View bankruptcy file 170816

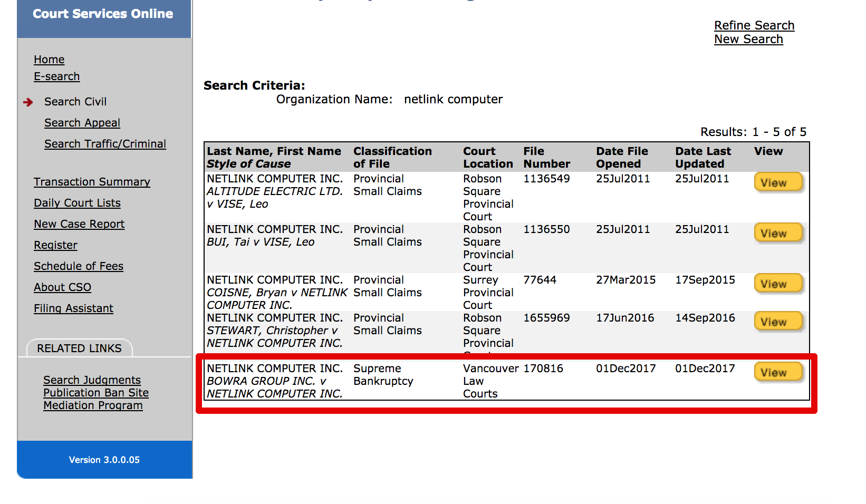pyautogui.click(x=778, y=372)
